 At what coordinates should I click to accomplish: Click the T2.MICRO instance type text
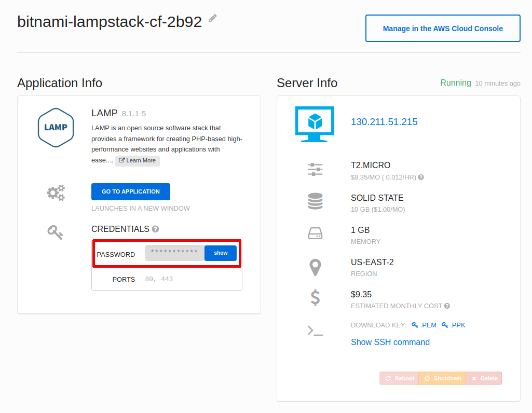coord(371,165)
